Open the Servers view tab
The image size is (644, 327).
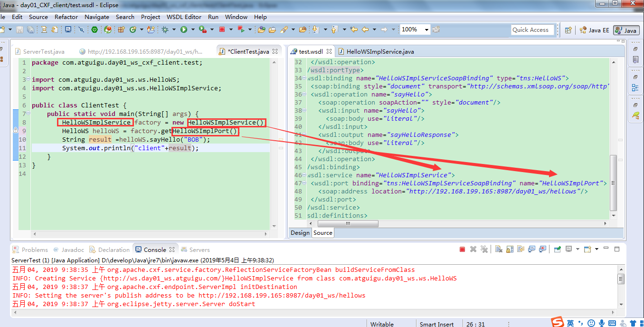click(195, 250)
